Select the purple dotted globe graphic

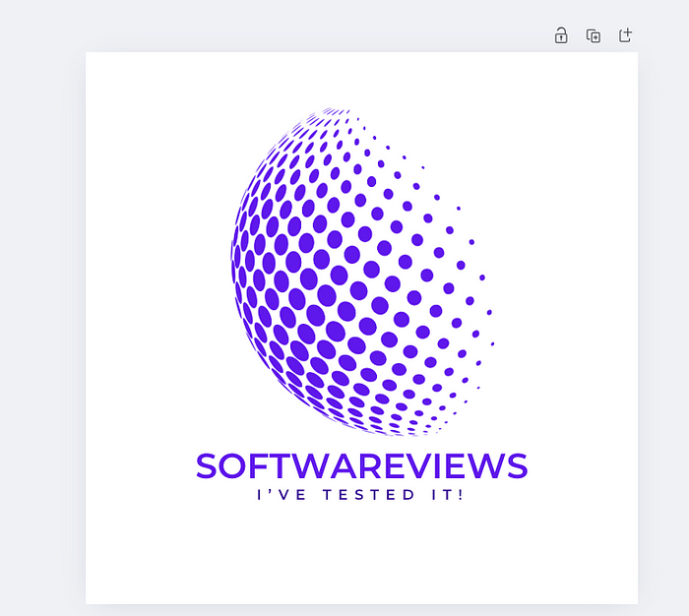point(361,272)
